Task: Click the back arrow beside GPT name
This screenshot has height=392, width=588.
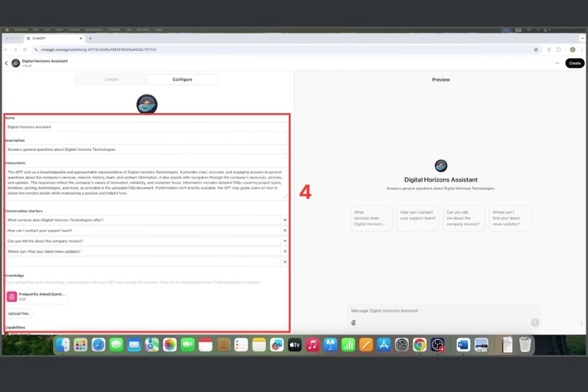Action: pyautogui.click(x=7, y=63)
